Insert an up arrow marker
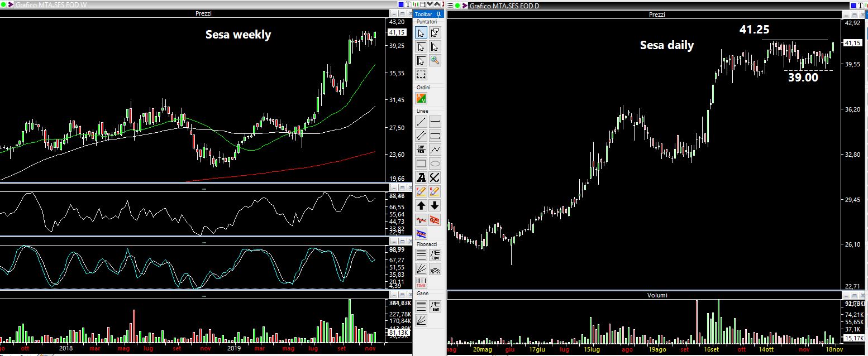The height and width of the screenshot is (356, 868). [421, 205]
